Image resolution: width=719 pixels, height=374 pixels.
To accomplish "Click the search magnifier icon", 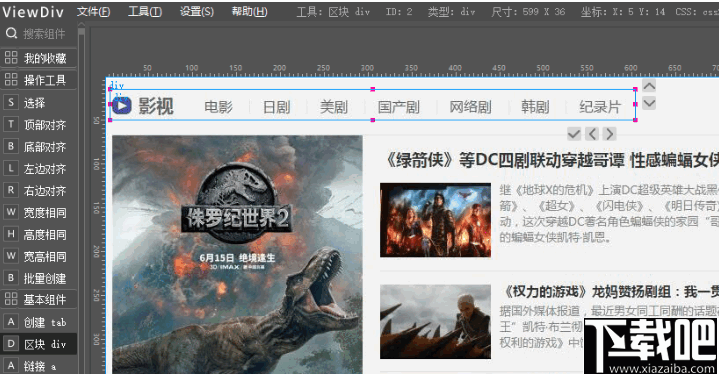I will [11, 33].
